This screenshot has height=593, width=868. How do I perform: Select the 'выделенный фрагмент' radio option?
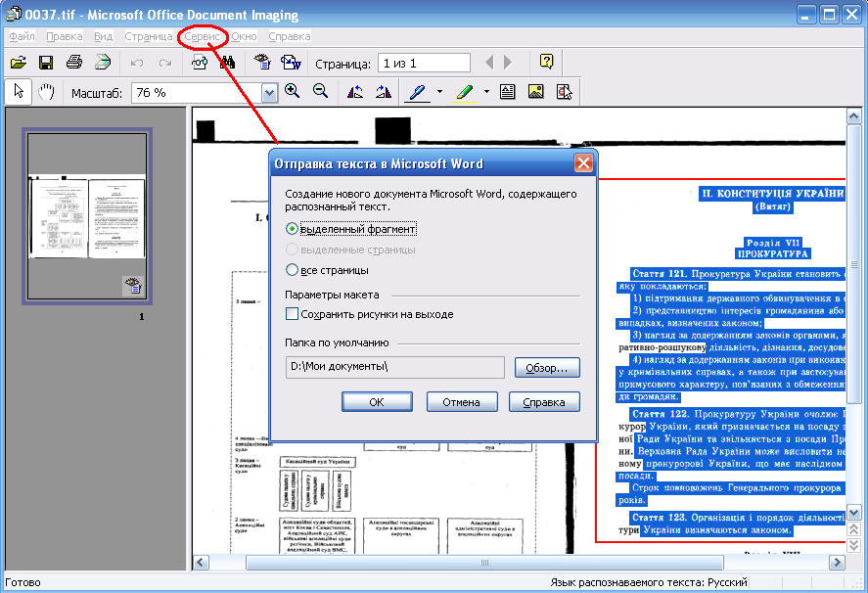pyautogui.click(x=292, y=229)
